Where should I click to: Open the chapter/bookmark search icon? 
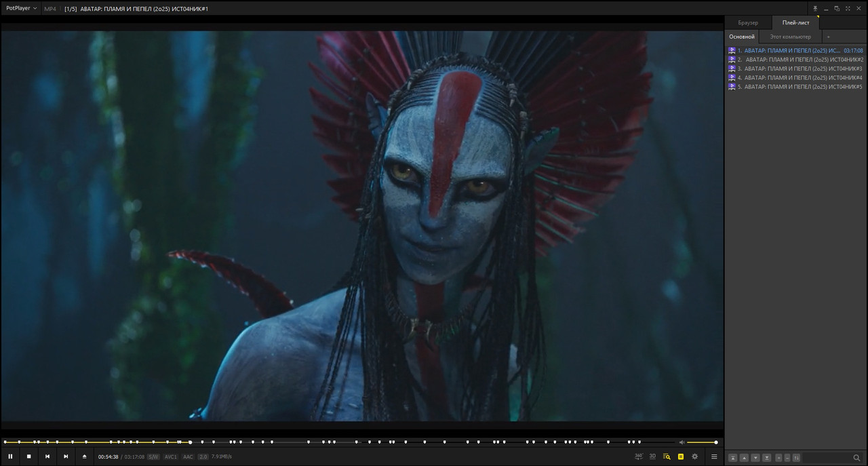pyautogui.click(x=667, y=457)
